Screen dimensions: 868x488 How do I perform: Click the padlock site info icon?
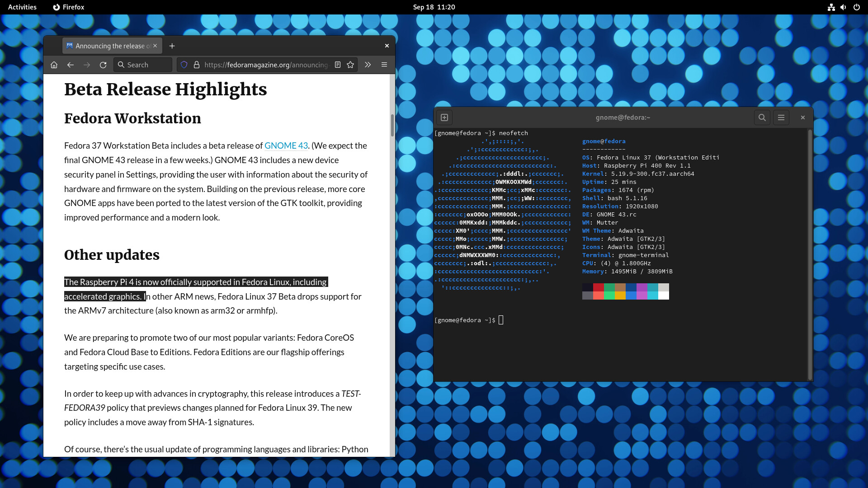coord(197,65)
